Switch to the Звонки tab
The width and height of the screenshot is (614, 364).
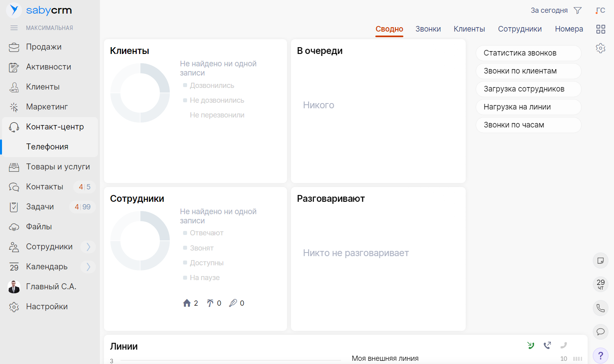428,29
